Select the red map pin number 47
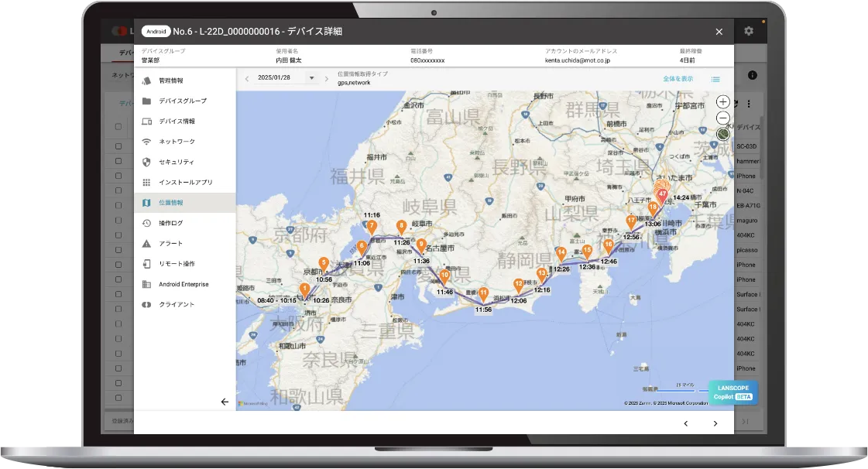868x469 pixels. pyautogui.click(x=662, y=197)
